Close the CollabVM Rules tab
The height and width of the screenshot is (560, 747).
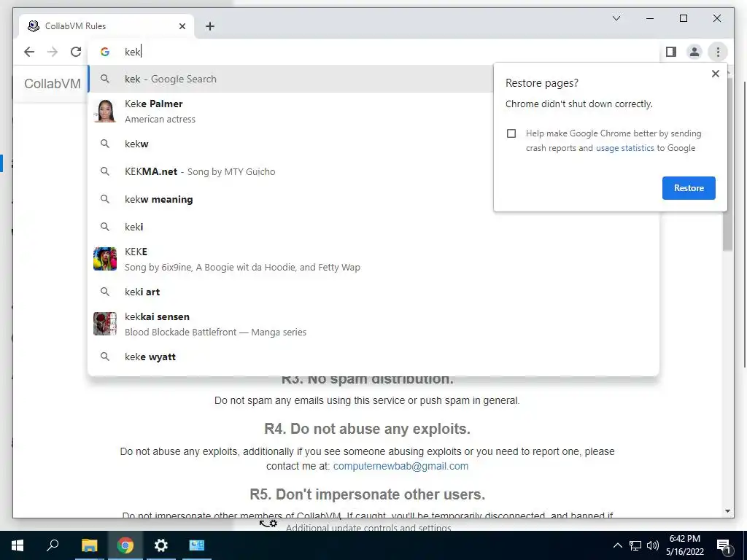pyautogui.click(x=182, y=26)
